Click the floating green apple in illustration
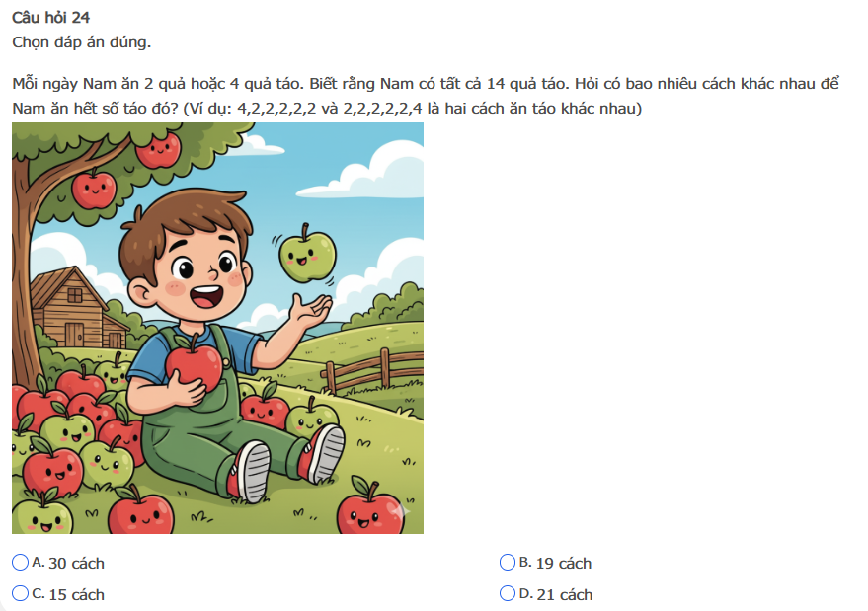The width and height of the screenshot is (868, 611). (x=307, y=255)
